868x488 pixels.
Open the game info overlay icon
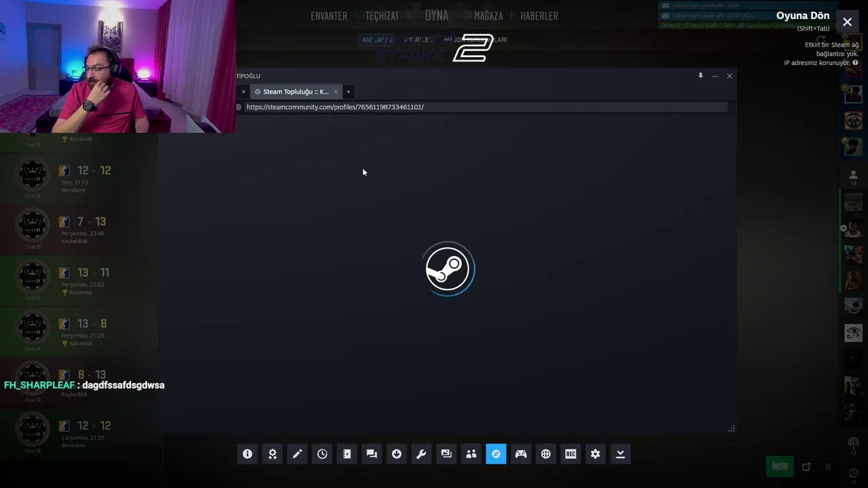248,454
